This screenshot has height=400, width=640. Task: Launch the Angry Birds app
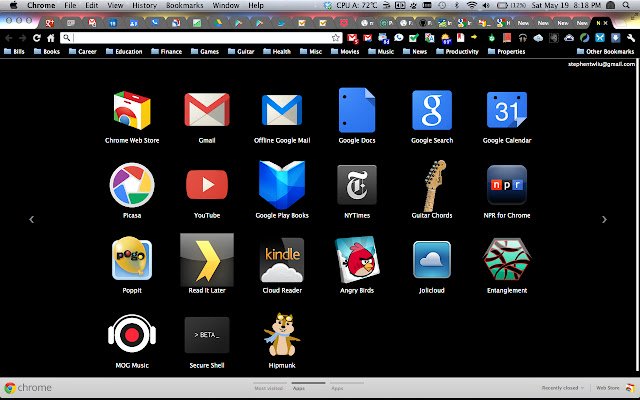pos(357,260)
